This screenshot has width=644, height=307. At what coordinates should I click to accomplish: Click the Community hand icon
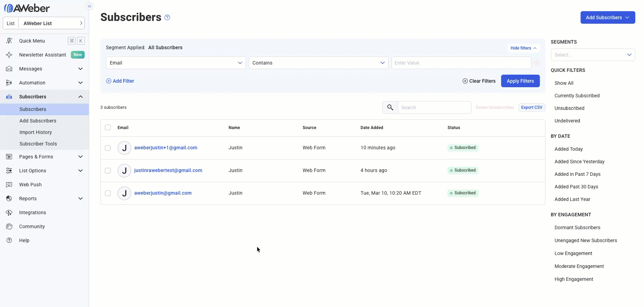pos(9,226)
